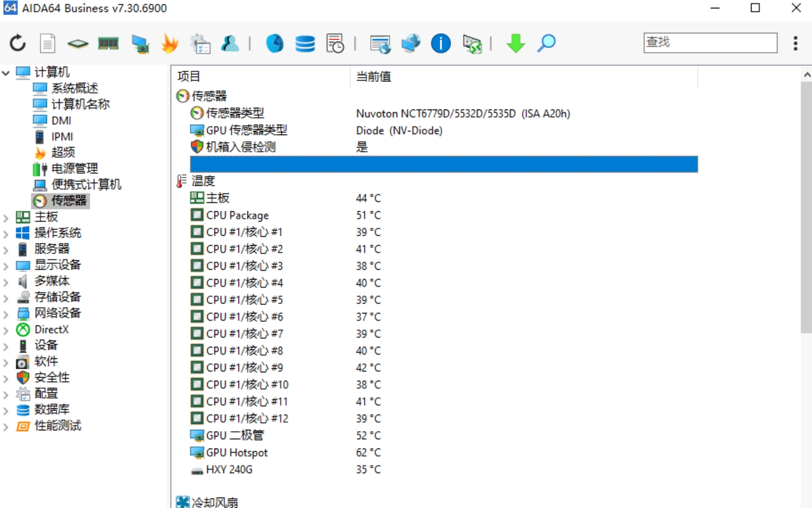Select 设备 in the sidebar tree
This screenshot has height=508, width=812.
46,345
